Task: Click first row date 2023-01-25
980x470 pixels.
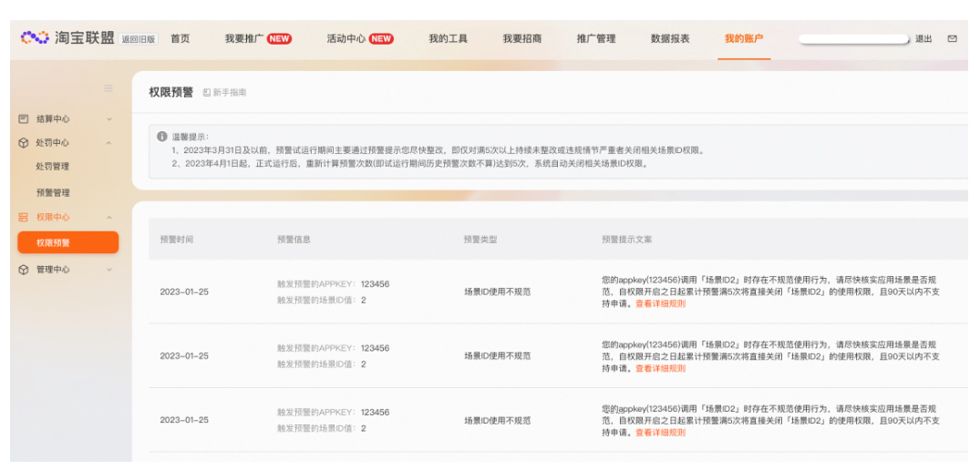Action: (184, 291)
